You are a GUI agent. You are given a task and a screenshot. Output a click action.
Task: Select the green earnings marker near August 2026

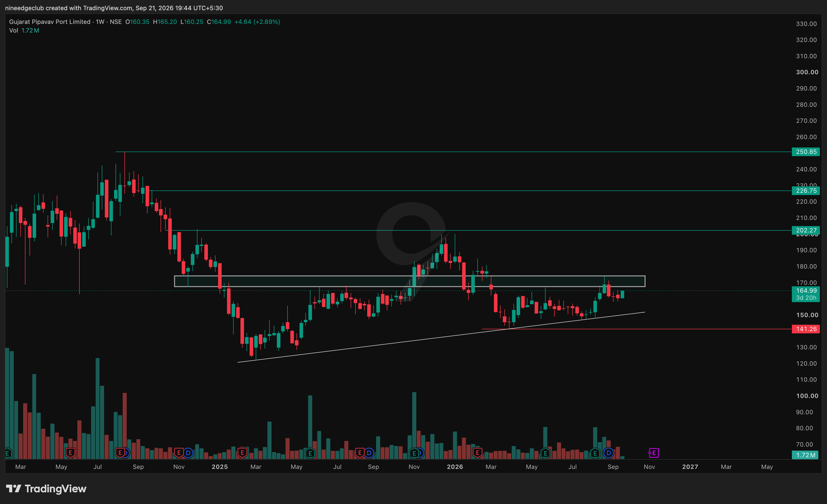pos(595,453)
